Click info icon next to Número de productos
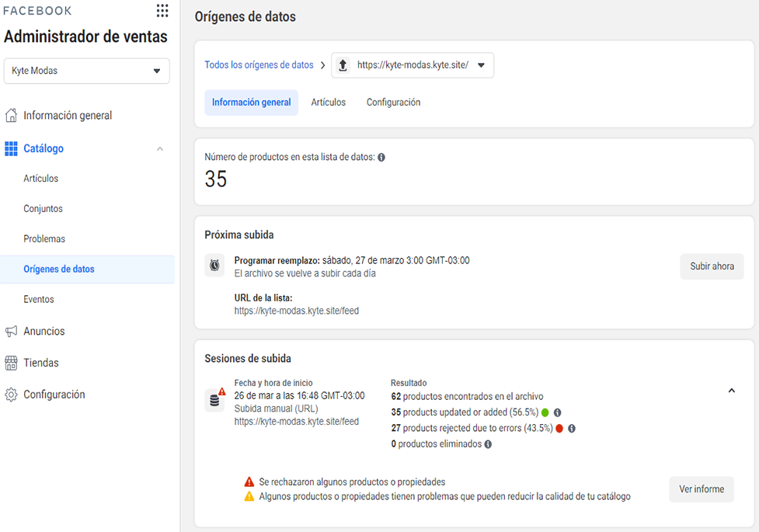Image resolution: width=759 pixels, height=532 pixels. pyautogui.click(x=381, y=158)
